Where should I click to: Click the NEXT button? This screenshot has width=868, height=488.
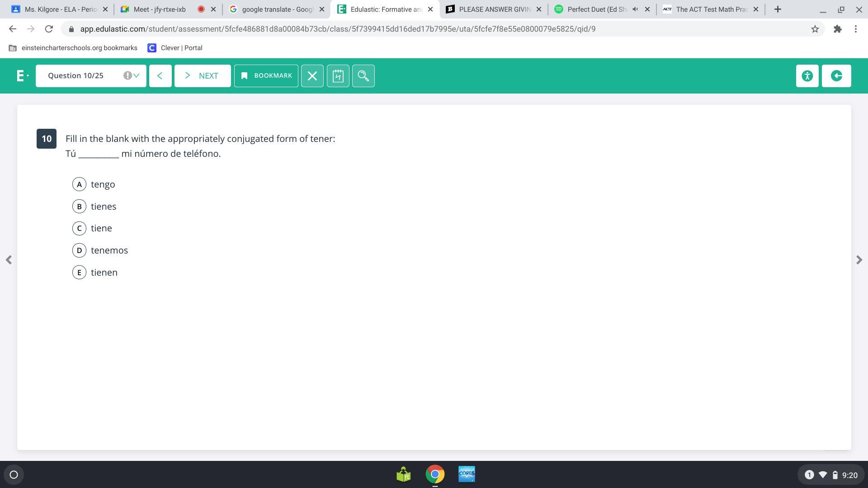click(203, 76)
